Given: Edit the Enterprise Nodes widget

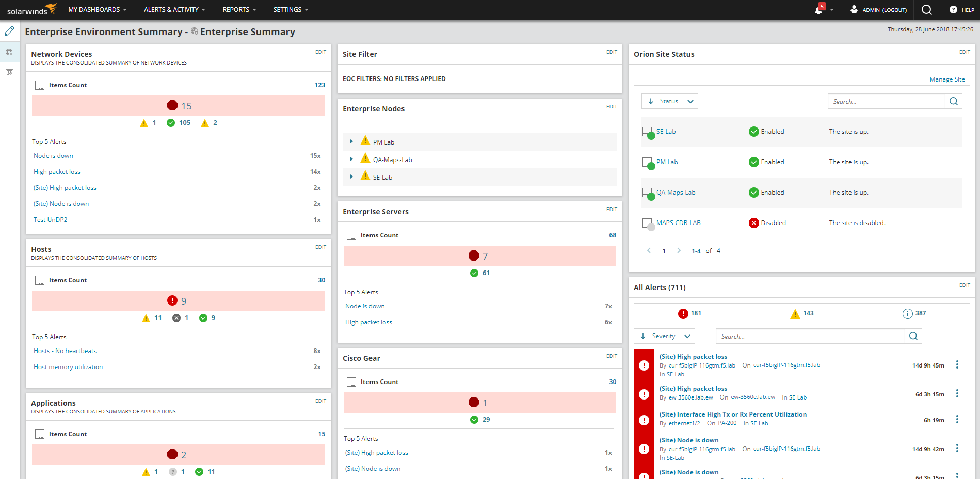Looking at the screenshot, I should click(x=612, y=107).
